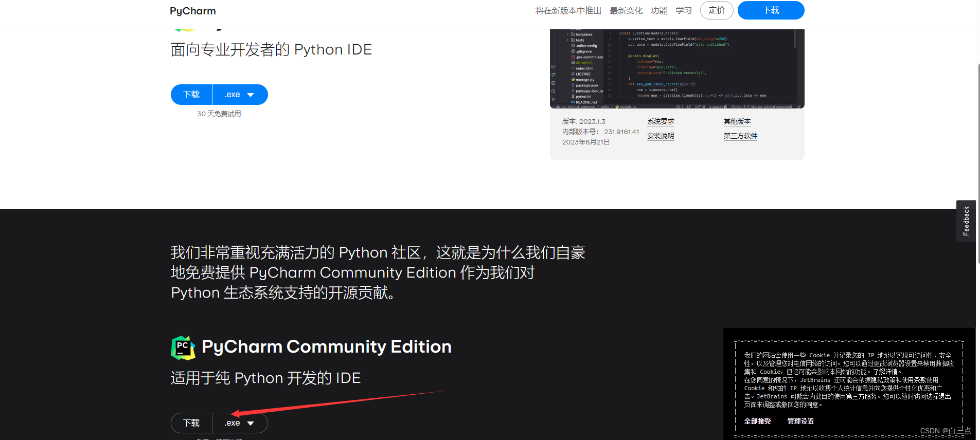This screenshot has width=980, height=440.
Task: Click the blue 下载 button in header
Action: [771, 10]
